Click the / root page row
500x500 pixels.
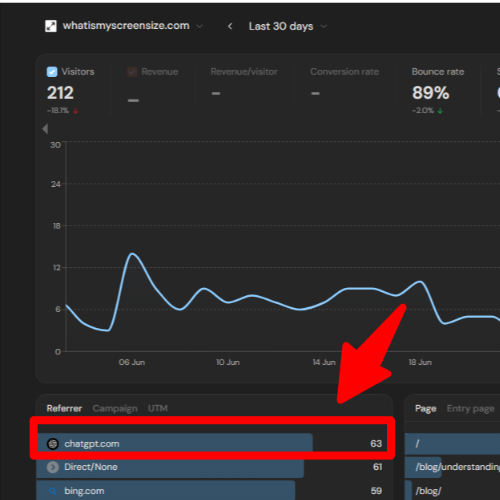[x=452, y=443]
